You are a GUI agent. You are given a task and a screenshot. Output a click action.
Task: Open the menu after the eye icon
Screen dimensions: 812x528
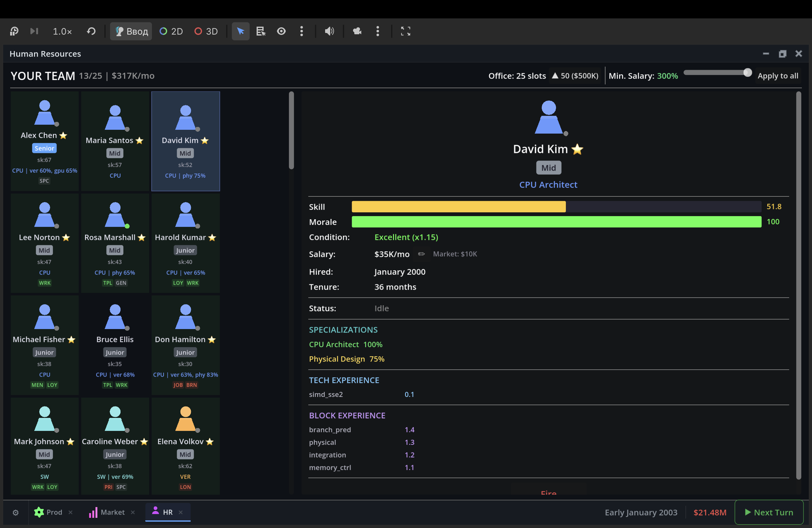301,31
